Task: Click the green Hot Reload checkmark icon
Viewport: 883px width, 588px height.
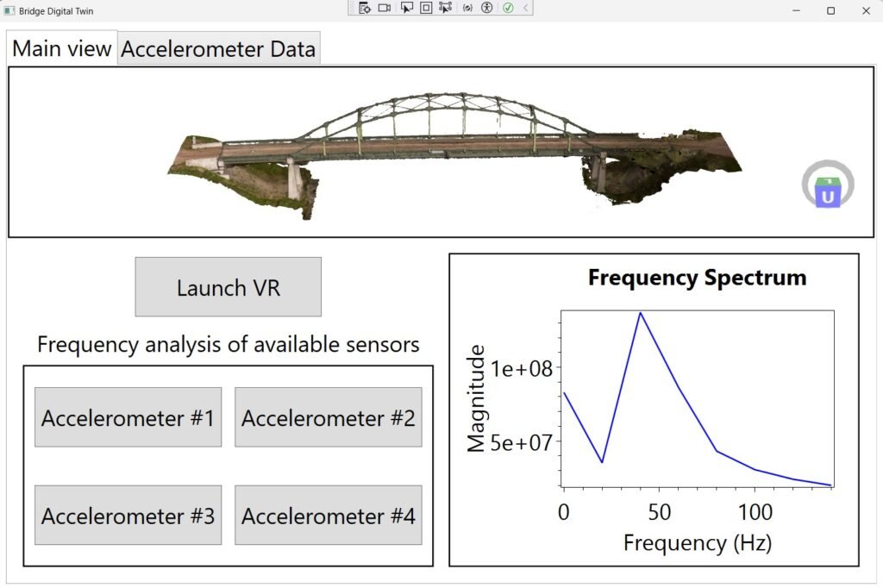Action: pos(508,8)
